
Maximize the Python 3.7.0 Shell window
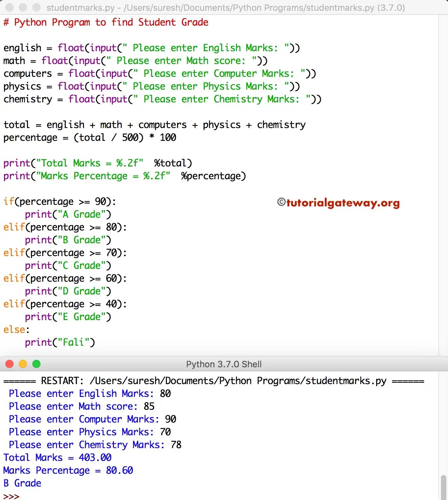(36, 364)
